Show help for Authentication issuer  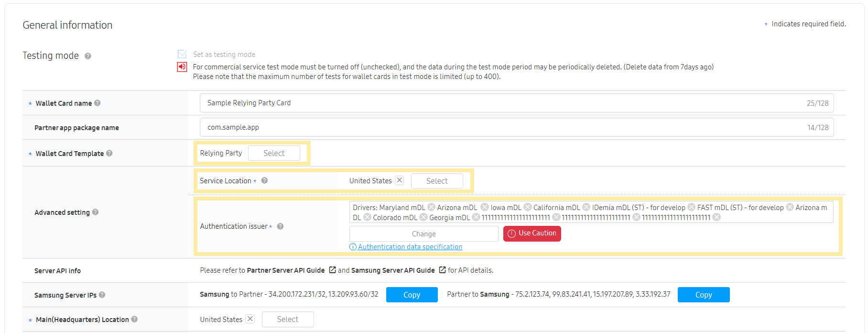click(281, 226)
